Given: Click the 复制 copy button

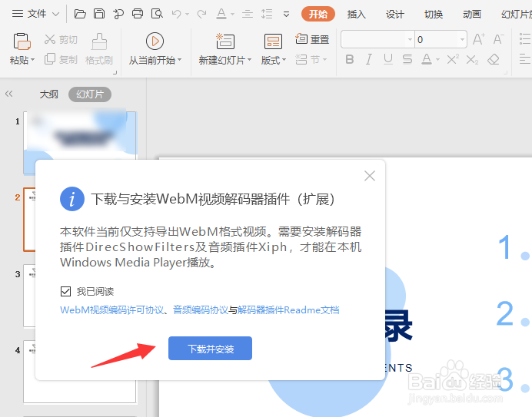Looking at the screenshot, I should tap(61, 59).
